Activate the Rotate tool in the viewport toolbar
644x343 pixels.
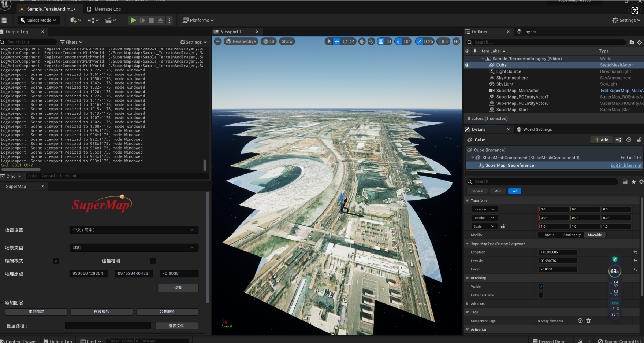(x=345, y=41)
